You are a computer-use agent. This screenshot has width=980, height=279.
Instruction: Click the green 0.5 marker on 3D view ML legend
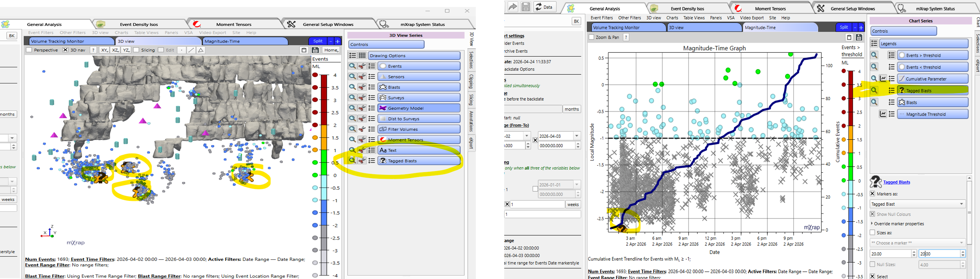[315, 163]
